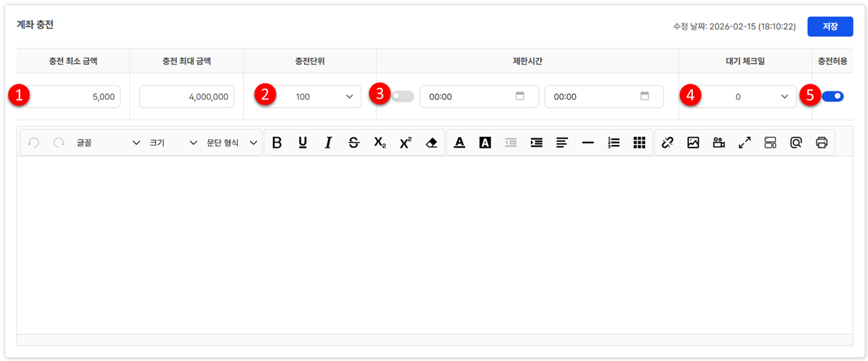Image resolution: width=868 pixels, height=361 pixels.
Task: Enable the 제한시간 time limit switch
Action: (x=402, y=96)
